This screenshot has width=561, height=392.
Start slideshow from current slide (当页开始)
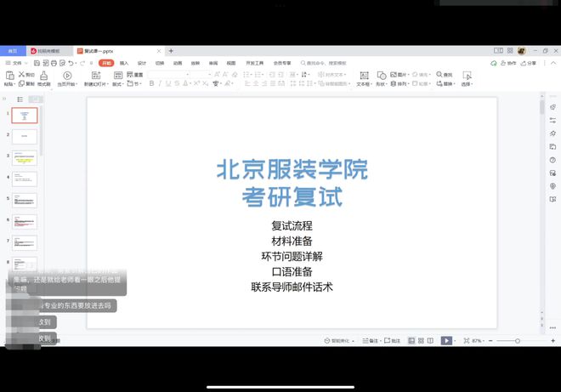coord(67,75)
